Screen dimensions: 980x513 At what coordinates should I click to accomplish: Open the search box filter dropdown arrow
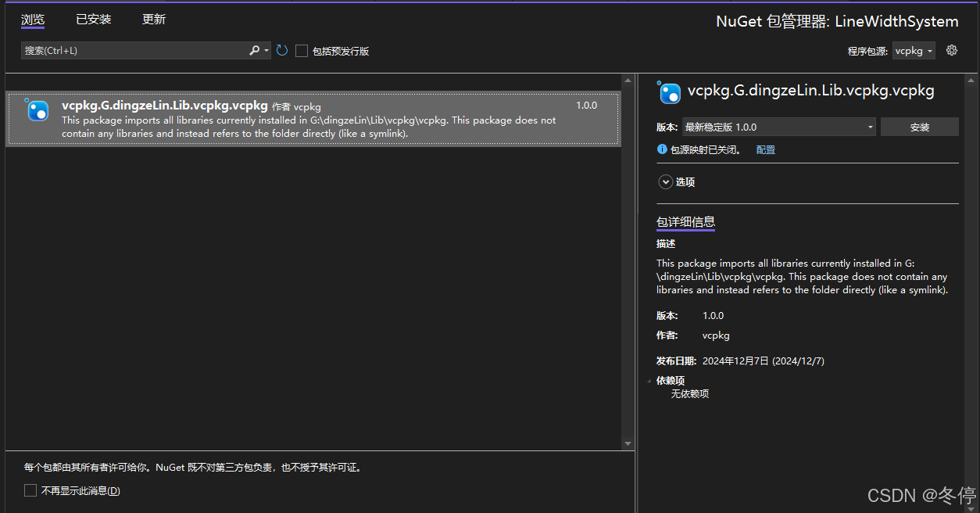click(266, 50)
